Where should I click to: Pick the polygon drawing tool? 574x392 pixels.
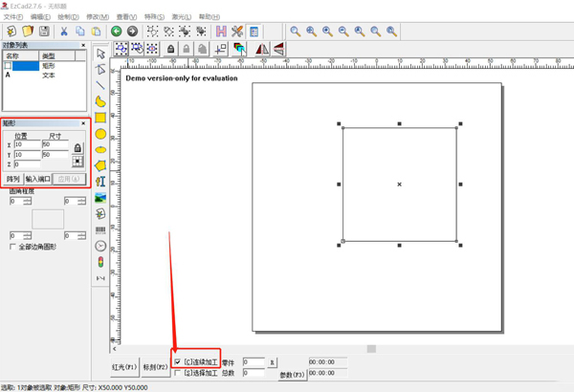[x=101, y=165]
